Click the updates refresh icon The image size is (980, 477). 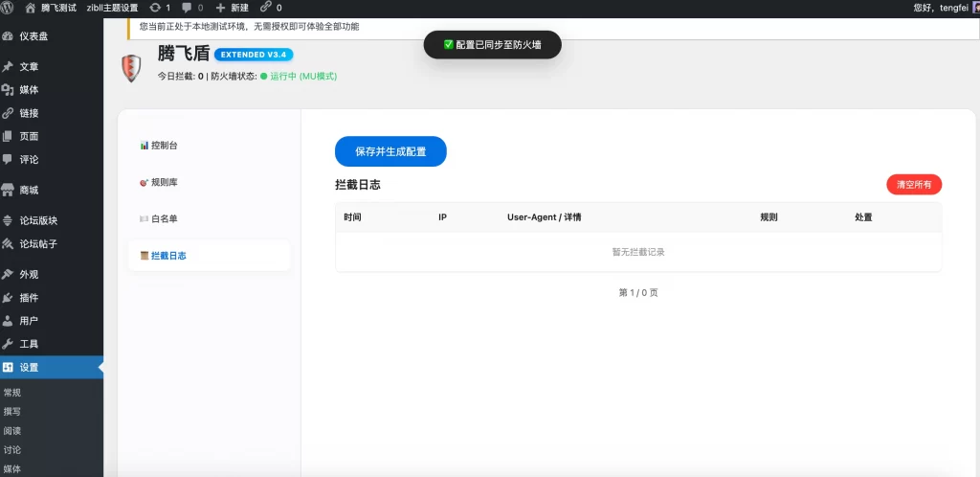click(155, 8)
